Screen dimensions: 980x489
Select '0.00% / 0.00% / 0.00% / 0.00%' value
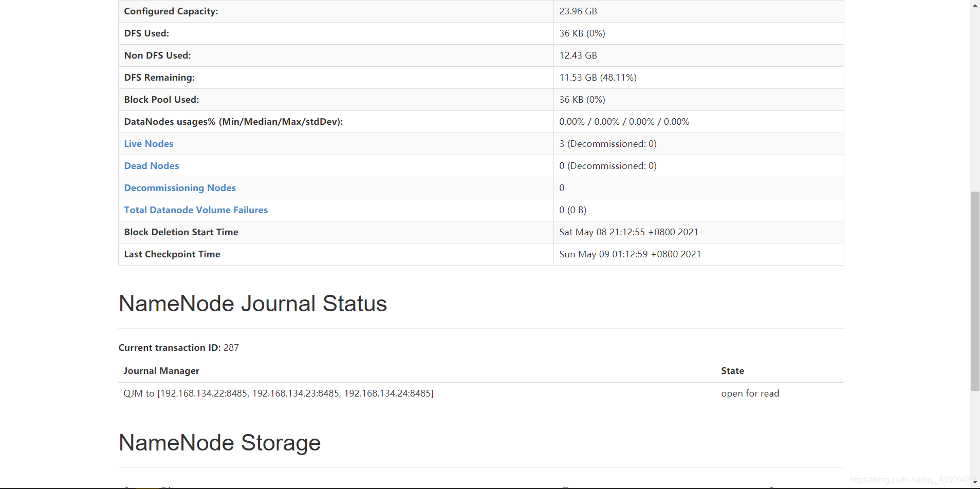pos(624,122)
